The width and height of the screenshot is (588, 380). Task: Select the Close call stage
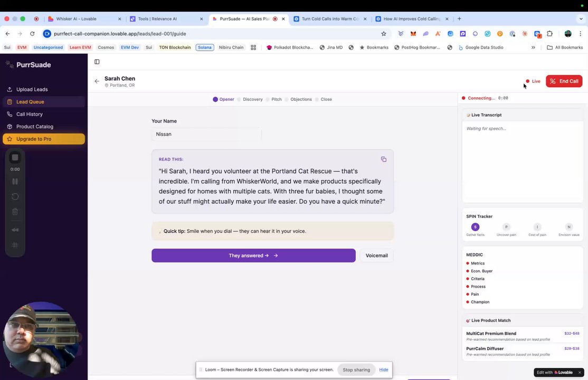[324, 99]
